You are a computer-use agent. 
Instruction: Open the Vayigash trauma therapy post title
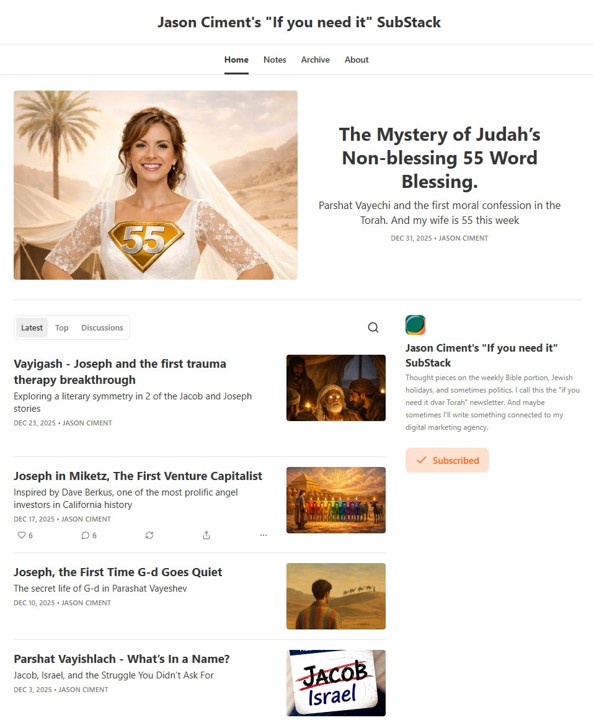[120, 371]
